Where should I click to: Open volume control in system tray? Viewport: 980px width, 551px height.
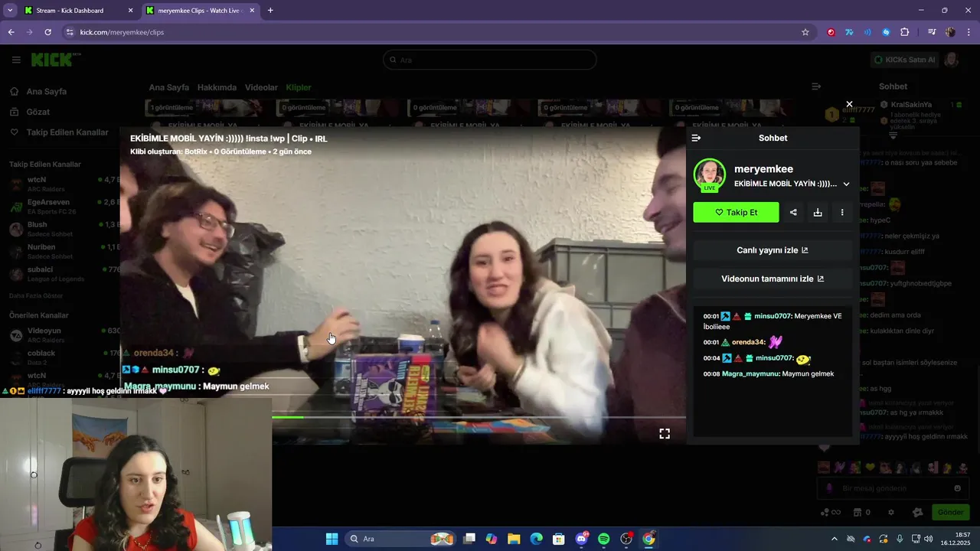(928, 539)
